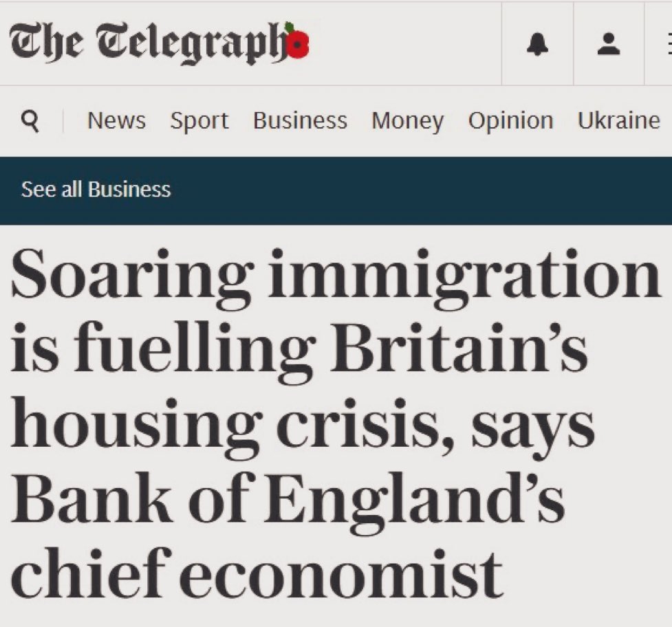
Task: Select the Sport nav item
Action: tap(199, 121)
